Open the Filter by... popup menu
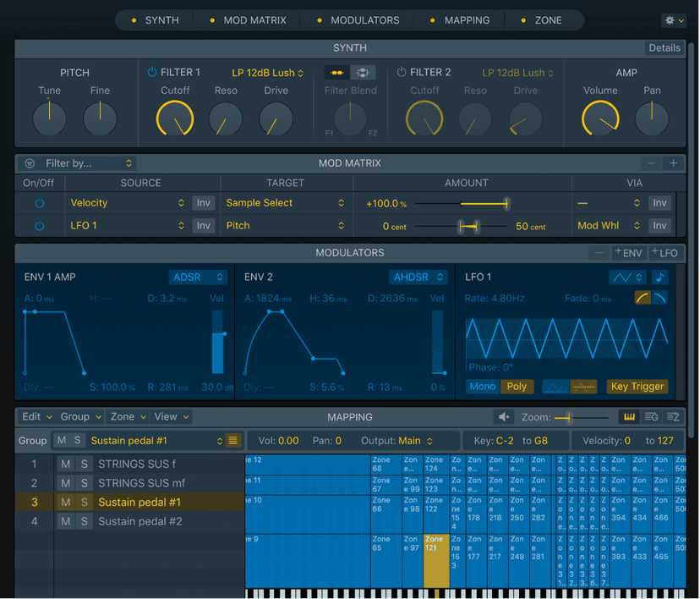This screenshot has height=599, width=700. point(89,163)
